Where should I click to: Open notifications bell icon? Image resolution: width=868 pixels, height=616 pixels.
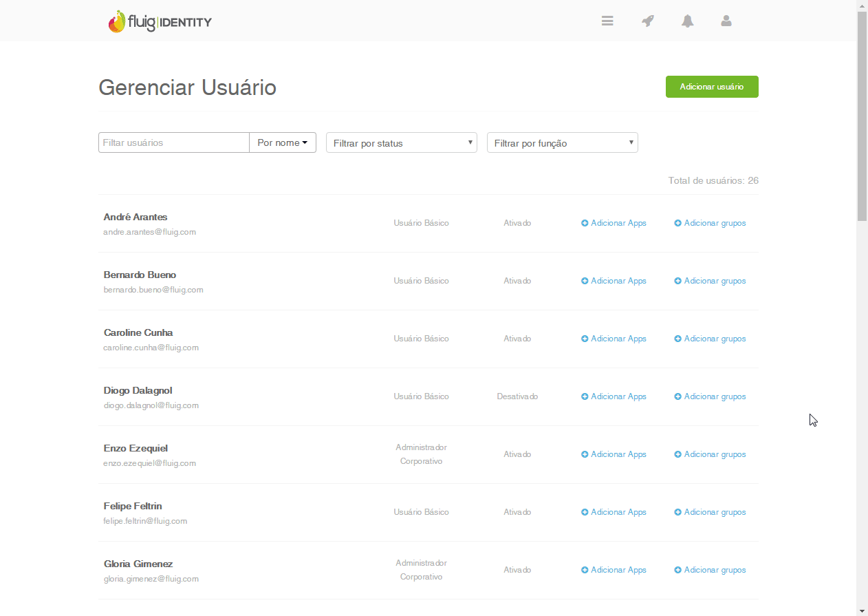(687, 21)
